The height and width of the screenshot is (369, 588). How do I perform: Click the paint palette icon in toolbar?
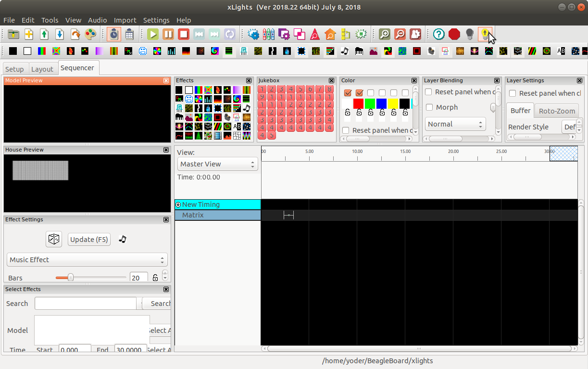pyautogui.click(x=90, y=34)
